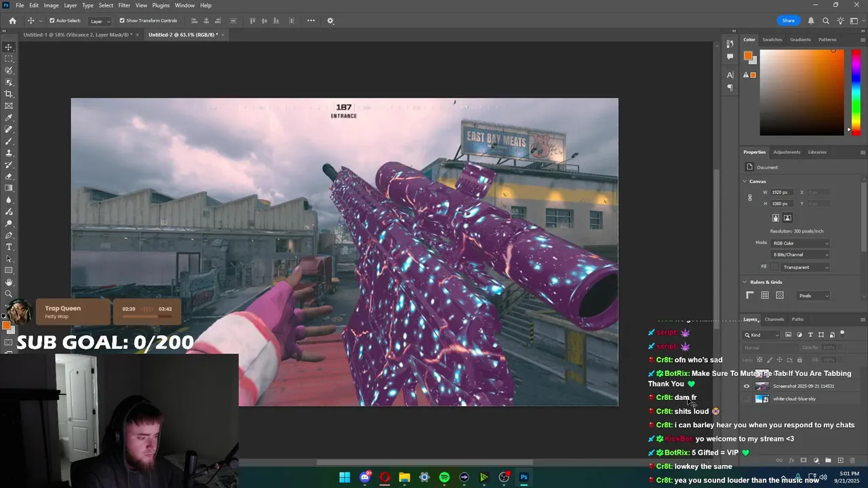
Task: Click the foreground orange color swatch
Action: [x=748, y=56]
